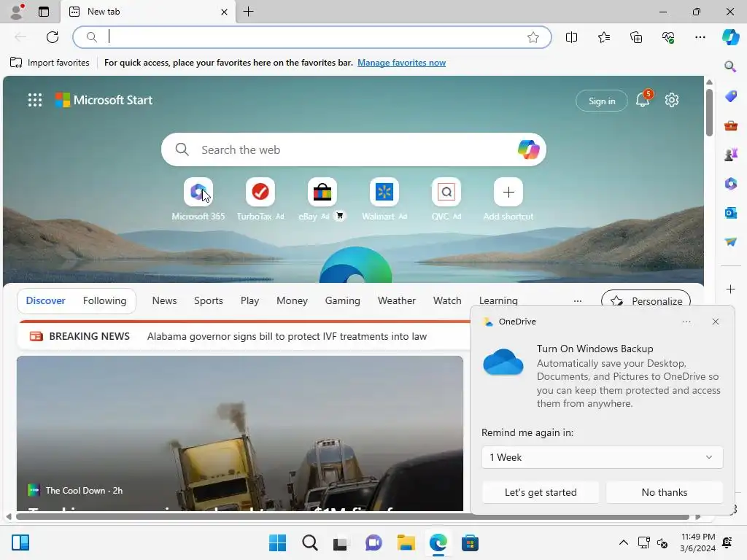Open Collections panel
The width and height of the screenshot is (747, 560).
pyautogui.click(x=636, y=37)
